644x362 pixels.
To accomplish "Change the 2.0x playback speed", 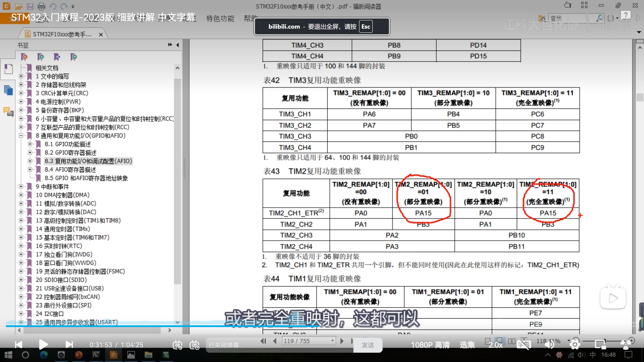I will [x=496, y=345].
